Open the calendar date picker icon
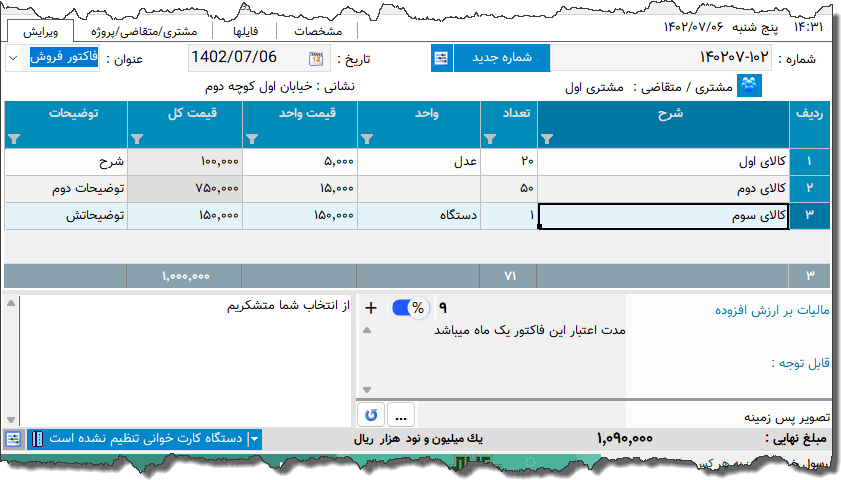The image size is (841, 480). pyautogui.click(x=316, y=58)
